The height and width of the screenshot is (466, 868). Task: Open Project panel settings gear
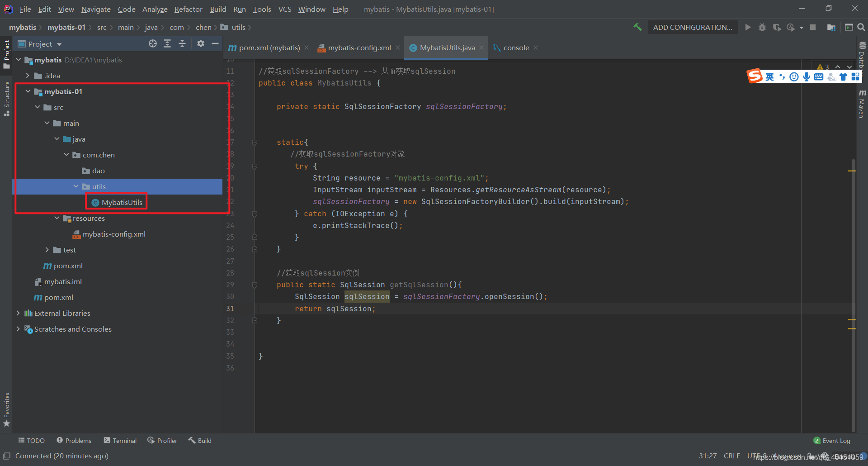[201, 43]
